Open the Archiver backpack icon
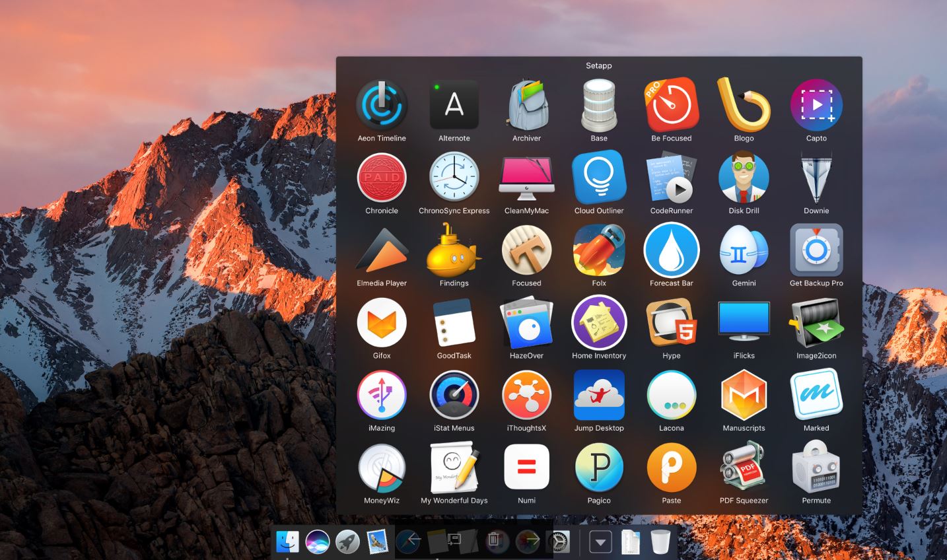This screenshot has width=947, height=560. click(527, 105)
